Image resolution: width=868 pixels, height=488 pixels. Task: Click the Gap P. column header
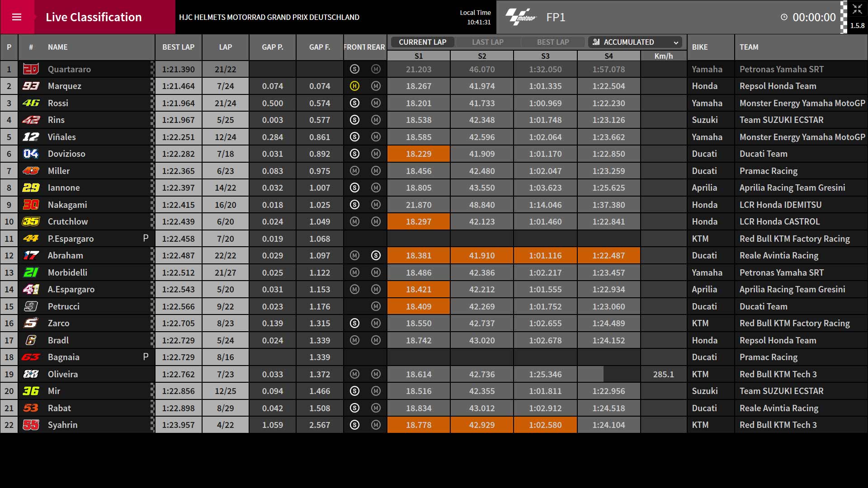pyautogui.click(x=273, y=47)
